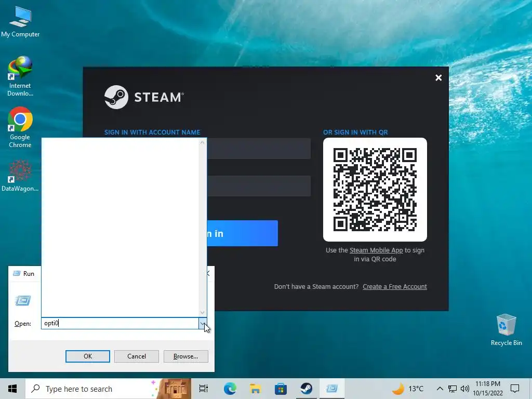Confirm Run dialog with OK
Screen dimensions: 532x399
tap(87, 356)
